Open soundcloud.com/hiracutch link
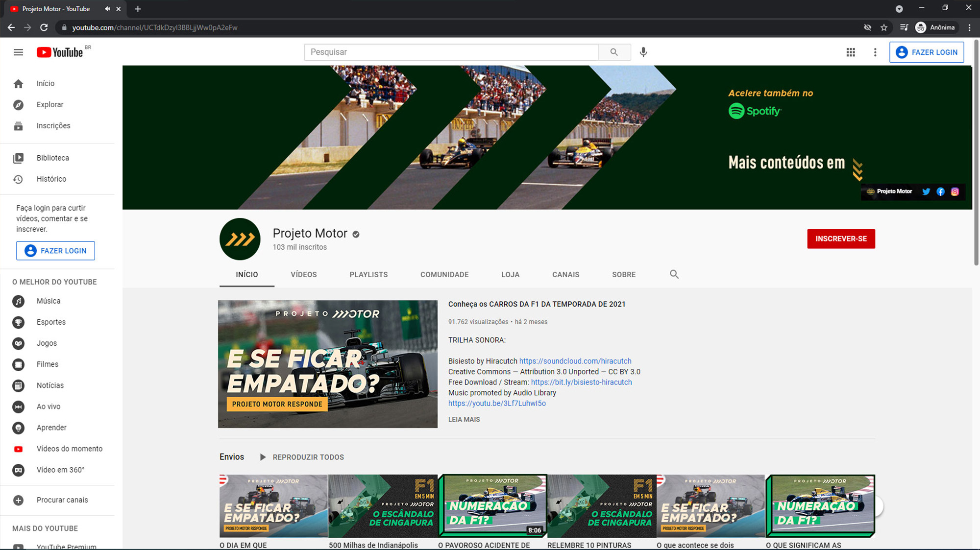 click(575, 361)
